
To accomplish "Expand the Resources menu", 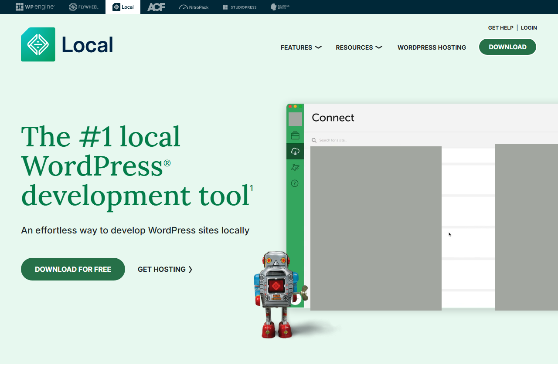I will (359, 47).
